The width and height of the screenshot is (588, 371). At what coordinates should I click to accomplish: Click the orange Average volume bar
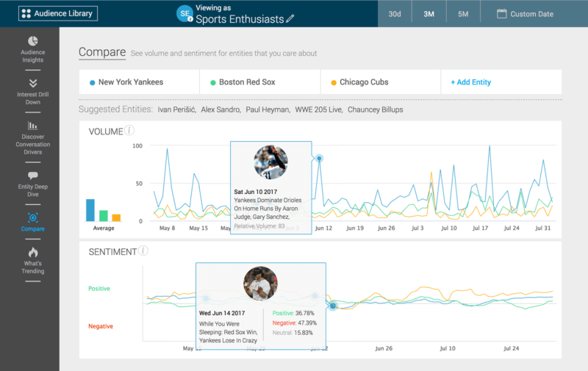116,217
